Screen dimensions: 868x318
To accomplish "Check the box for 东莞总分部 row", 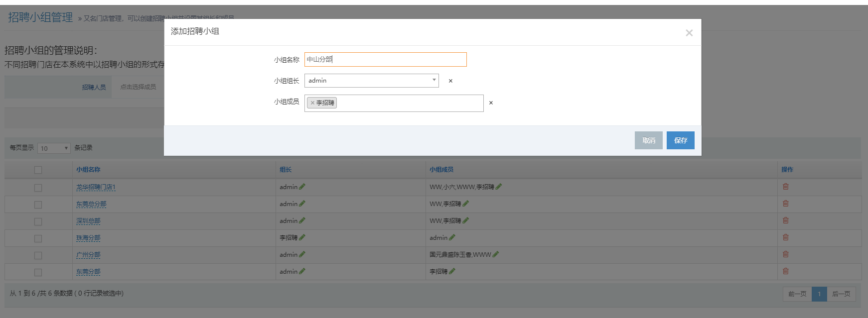I will (x=38, y=205).
